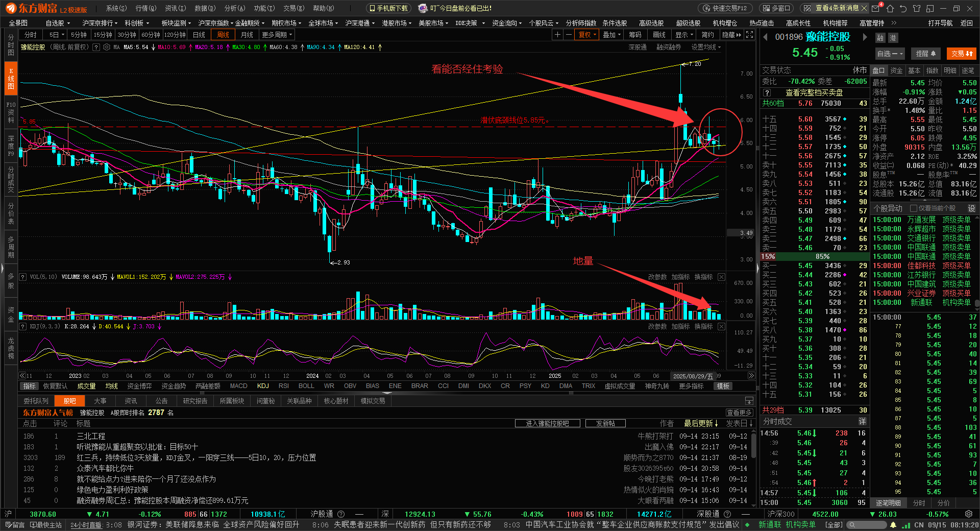Click the 港 badge icon

click(893, 38)
